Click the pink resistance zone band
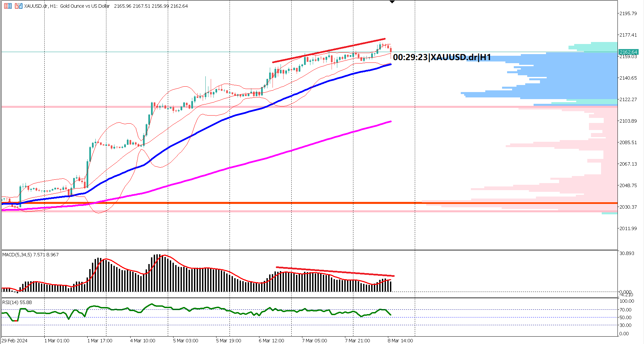Screen dimensions: 644x344 tap(201, 106)
